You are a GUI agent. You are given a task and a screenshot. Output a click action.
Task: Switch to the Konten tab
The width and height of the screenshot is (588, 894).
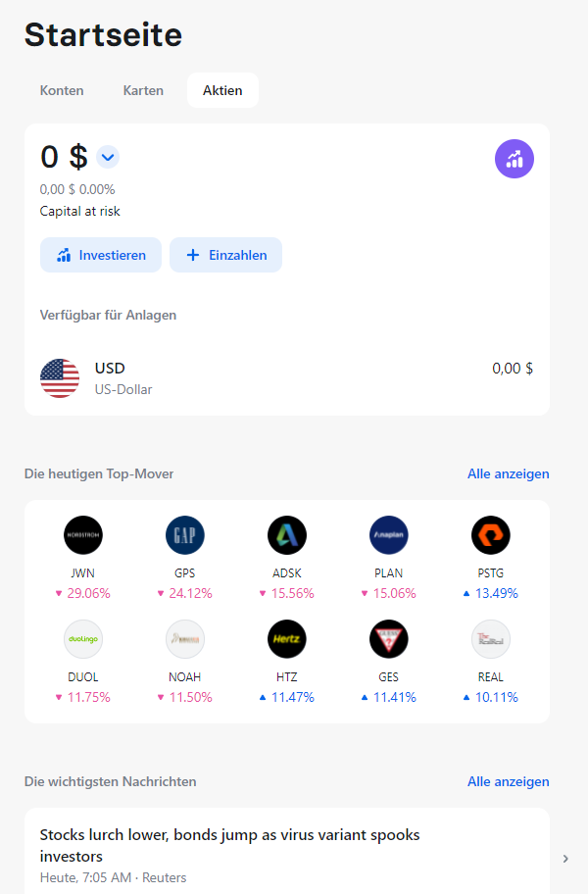(62, 90)
